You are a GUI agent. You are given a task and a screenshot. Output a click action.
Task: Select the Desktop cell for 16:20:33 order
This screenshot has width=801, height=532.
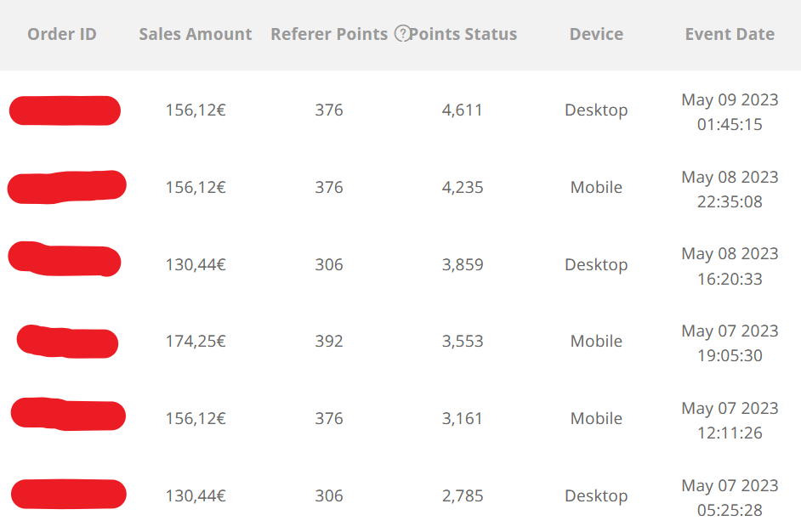(596, 265)
